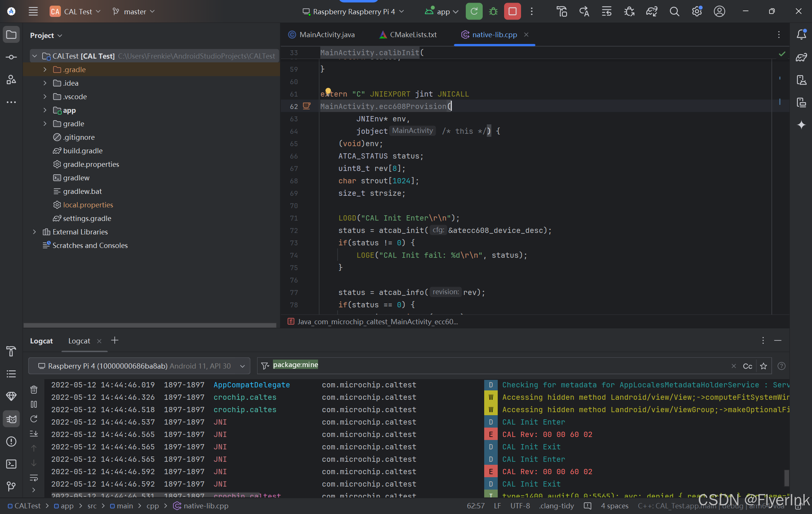Switch to CMakeLists.txt tab

408,35
